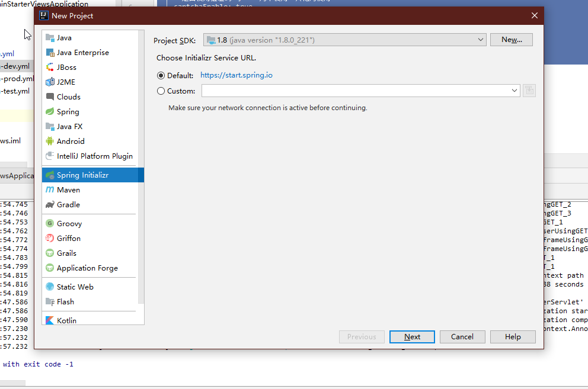The width and height of the screenshot is (588, 389).
Task: Click the manage custom URLs icon button
Action: [x=529, y=91]
